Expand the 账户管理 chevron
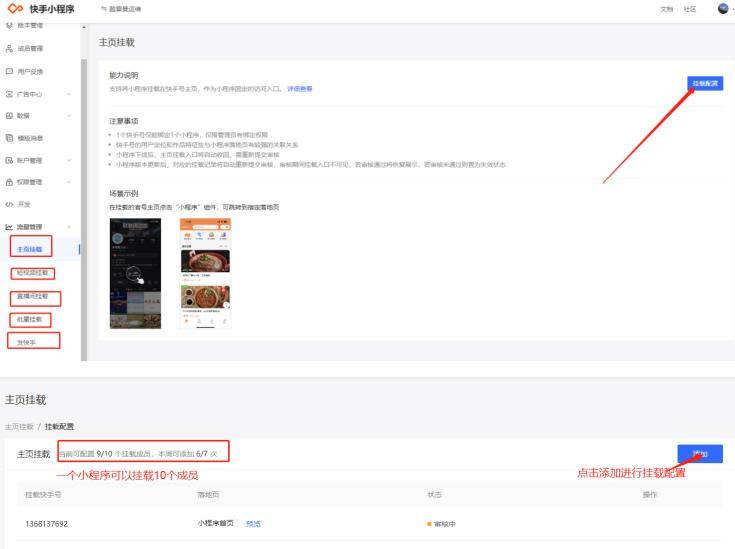The image size is (735, 549). pyautogui.click(x=69, y=160)
